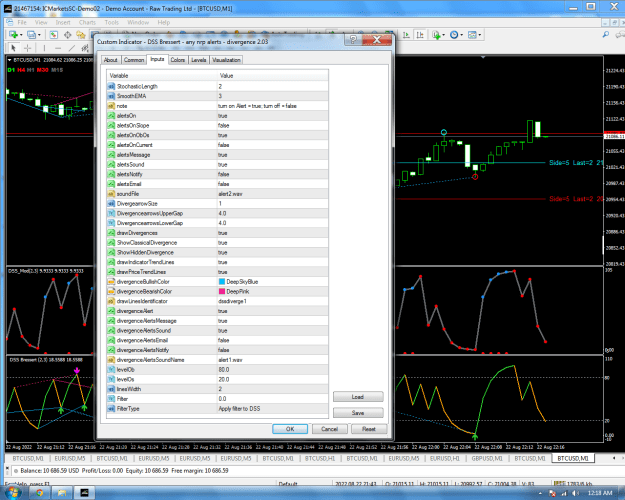Click the New Chart toolbar icon

click(x=13, y=35)
